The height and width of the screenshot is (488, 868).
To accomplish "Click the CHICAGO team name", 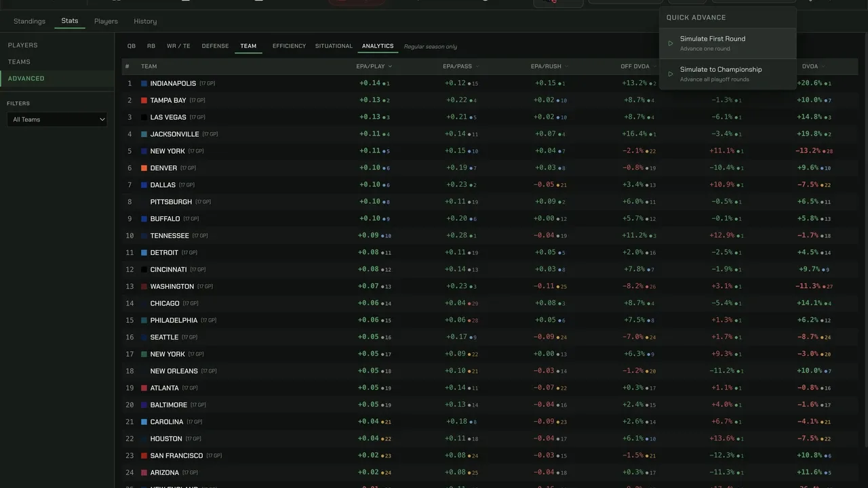I will tap(165, 304).
